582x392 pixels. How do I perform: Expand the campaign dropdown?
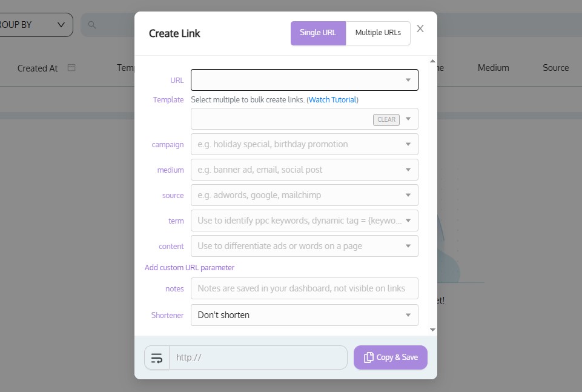(408, 144)
